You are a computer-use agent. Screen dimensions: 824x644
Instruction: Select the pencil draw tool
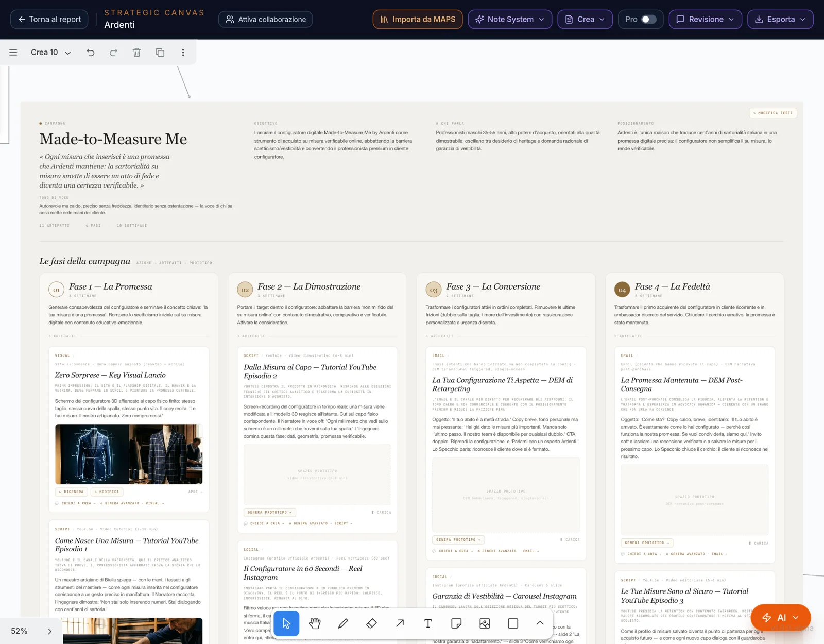pos(343,623)
